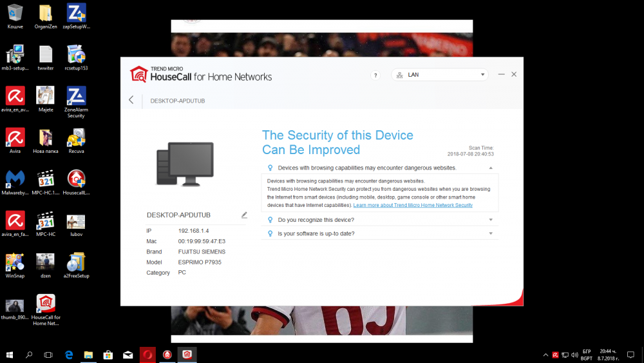Open the Recycle Bin desktop icon
The image size is (644, 363).
tap(15, 17)
